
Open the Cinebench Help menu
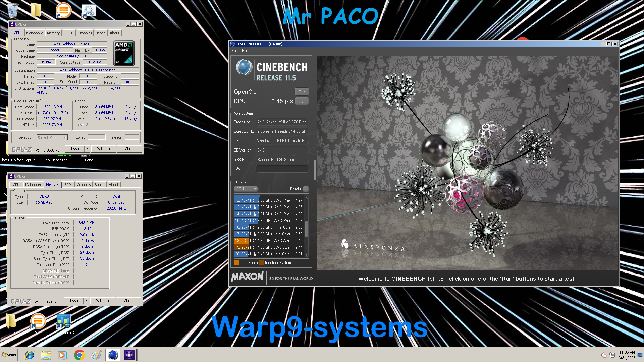(x=246, y=51)
